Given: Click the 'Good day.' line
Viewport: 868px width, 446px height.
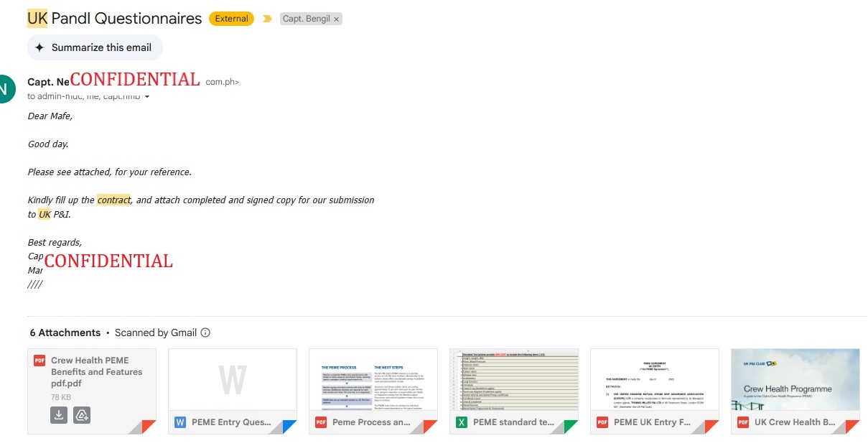Looking at the screenshot, I should [x=48, y=144].
